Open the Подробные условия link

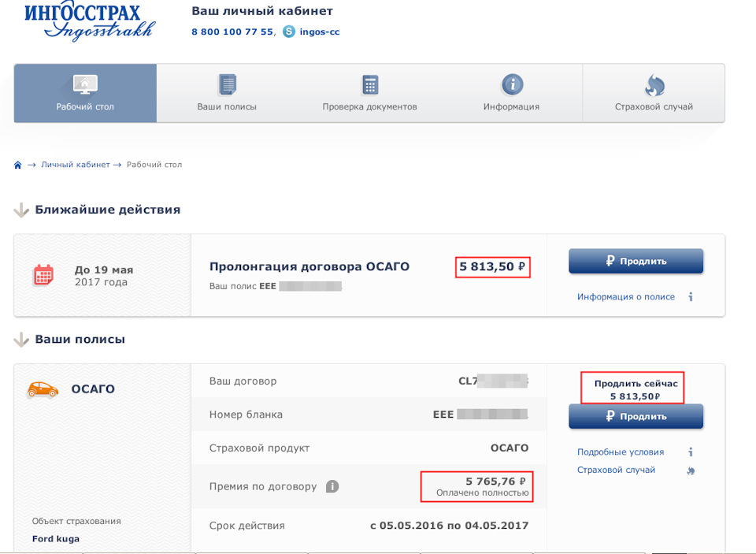click(621, 452)
